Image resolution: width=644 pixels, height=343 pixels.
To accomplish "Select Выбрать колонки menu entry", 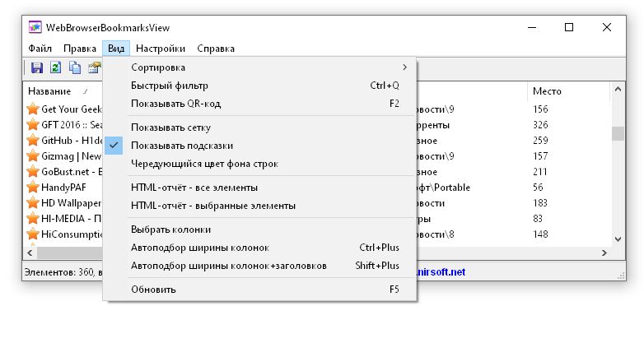I will 259,229.
